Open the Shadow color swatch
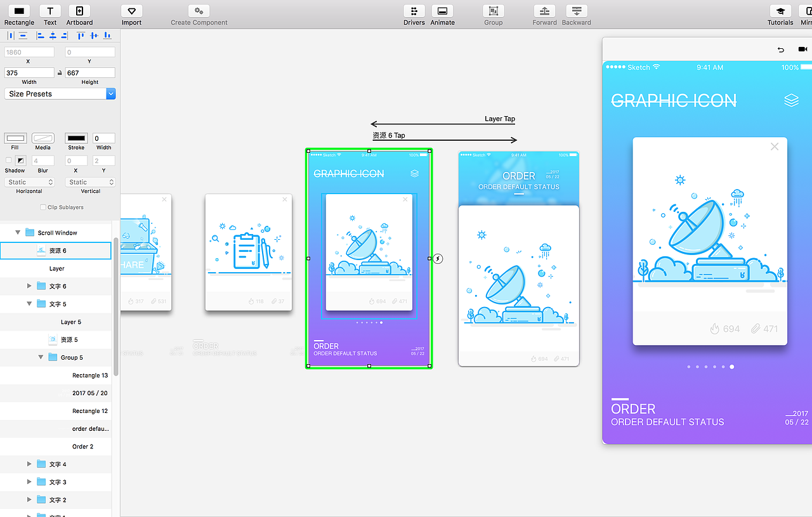The width and height of the screenshot is (812, 517). pos(20,161)
